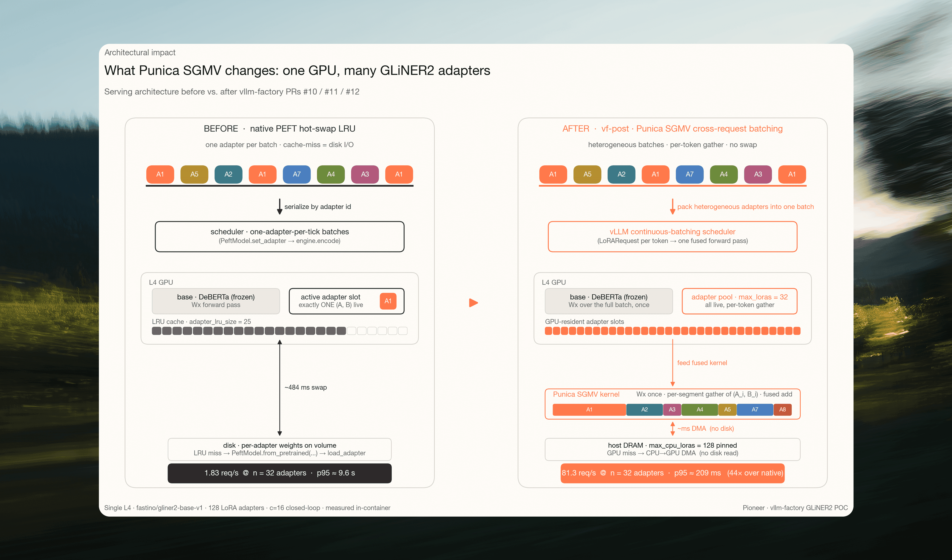Click the 'BEFORE · native PEFT hot-swap LRU' heading
This screenshot has height=560, width=952.
[279, 129]
